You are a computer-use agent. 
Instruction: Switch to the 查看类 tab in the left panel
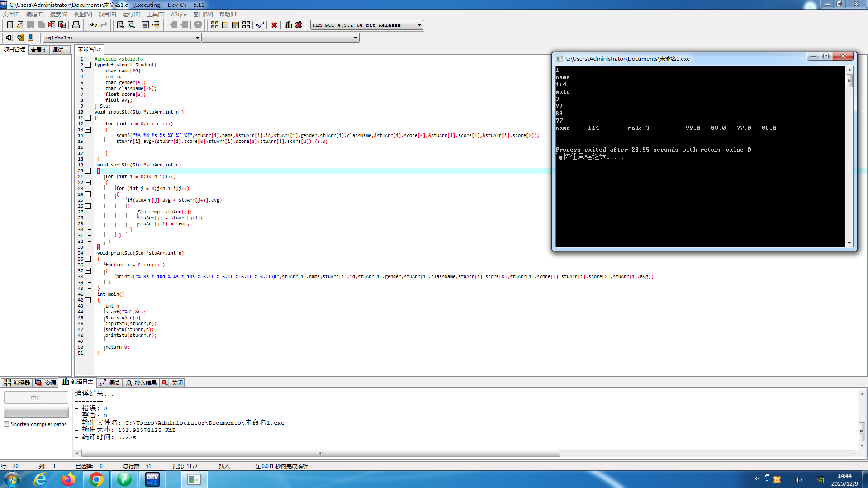click(39, 50)
